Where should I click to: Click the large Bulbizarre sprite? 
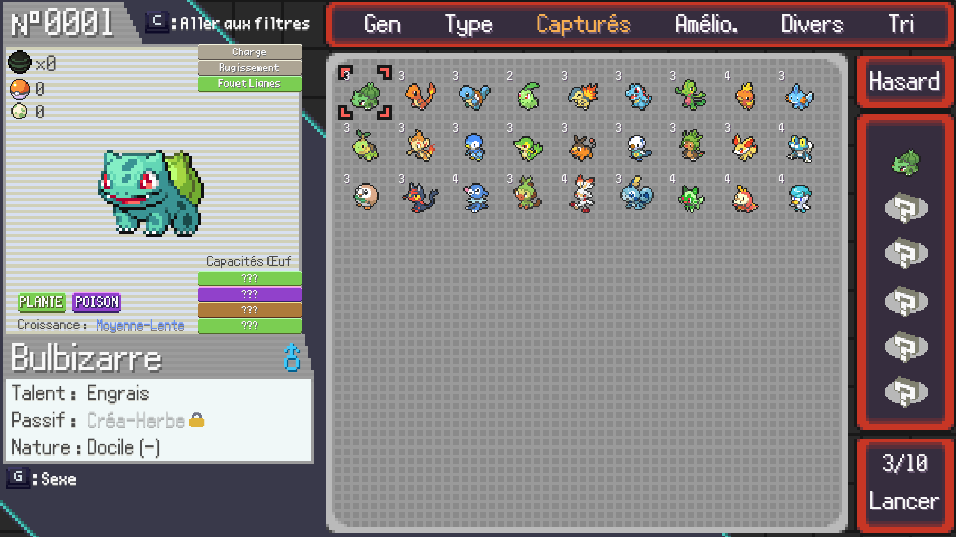150,192
